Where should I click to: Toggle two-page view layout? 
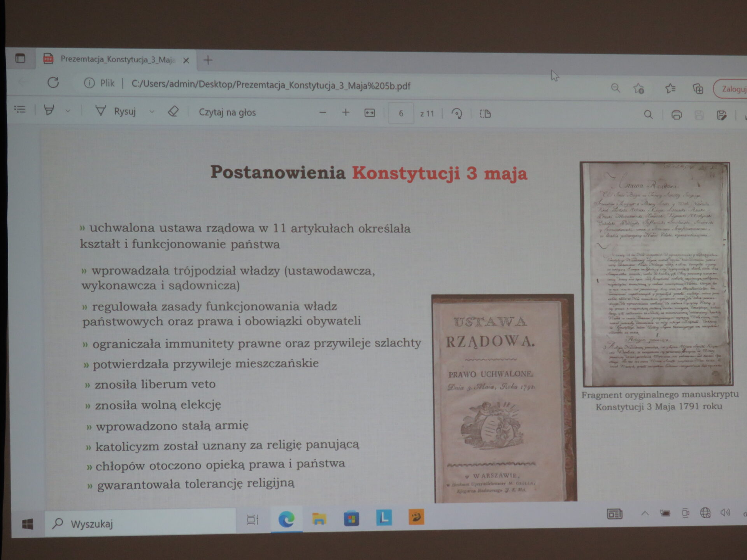coord(485,114)
